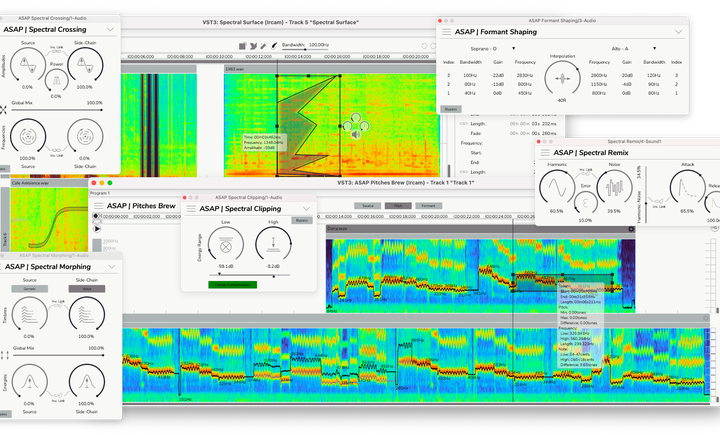
Task: Click the Harmonic knob in Spectral Remix
Action: [556, 186]
